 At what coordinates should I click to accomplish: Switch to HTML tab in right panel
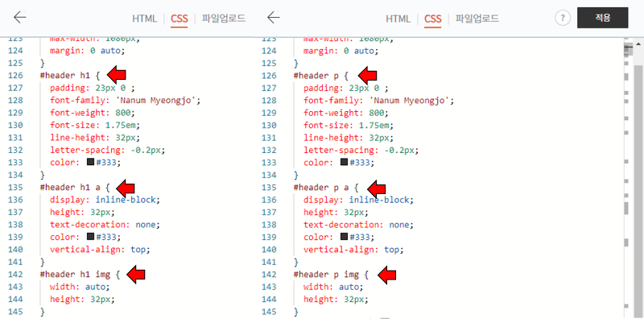(398, 19)
